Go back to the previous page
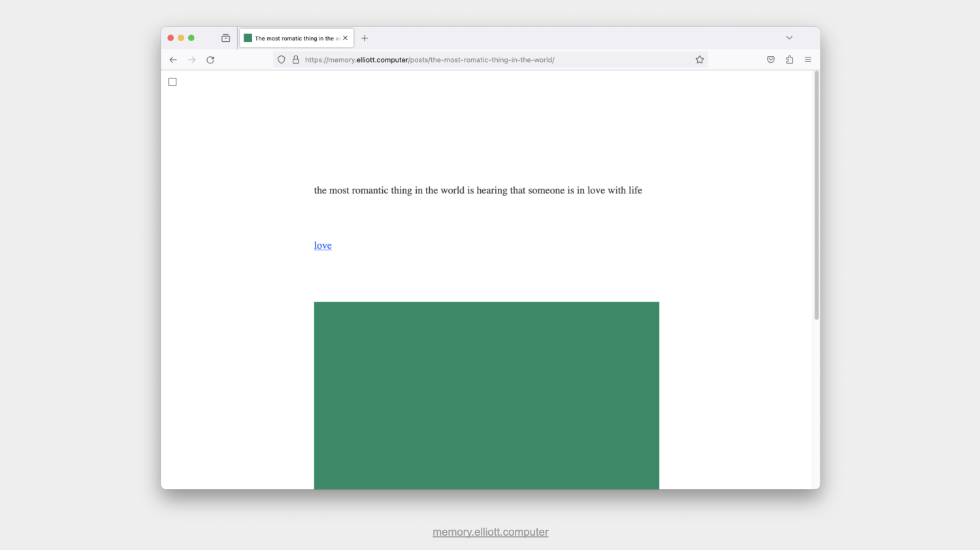980x550 pixels. coord(173,59)
